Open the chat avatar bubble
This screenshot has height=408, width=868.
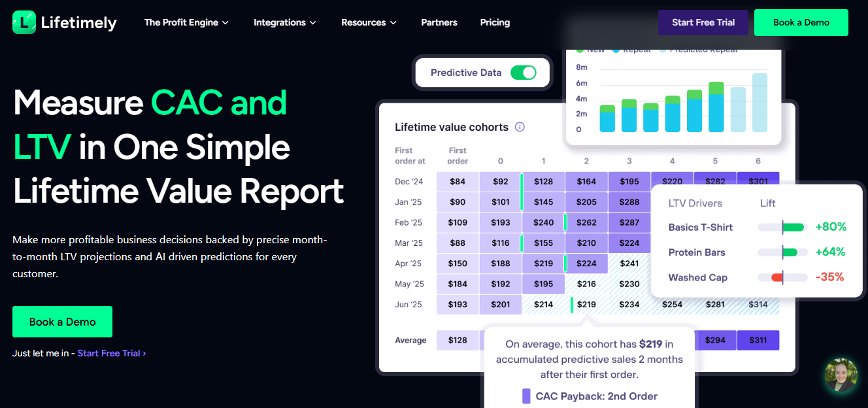[841, 375]
